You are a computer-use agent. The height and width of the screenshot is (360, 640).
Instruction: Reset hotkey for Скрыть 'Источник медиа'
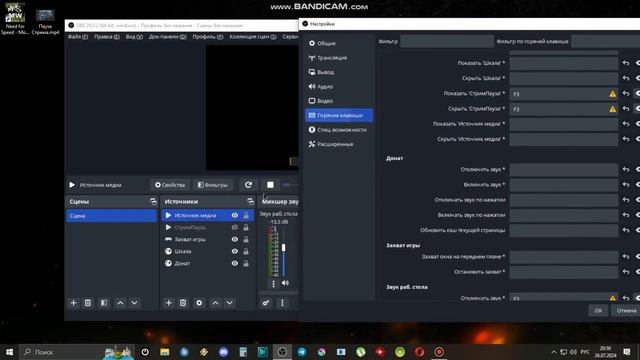tap(626, 139)
